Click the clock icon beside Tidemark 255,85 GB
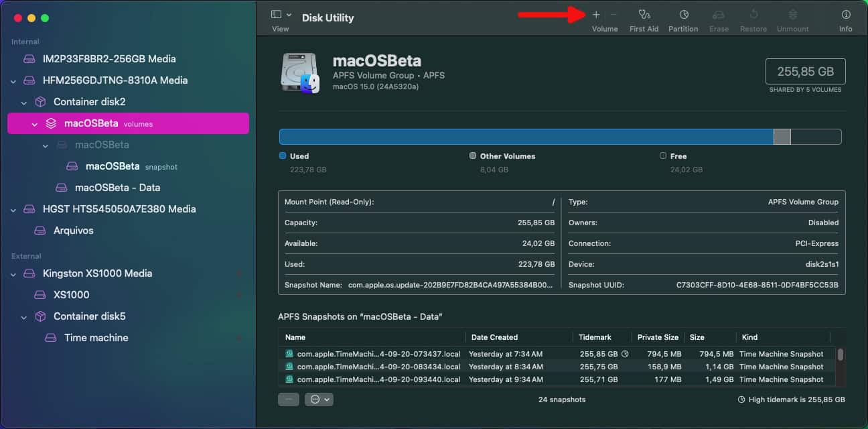 (x=625, y=354)
